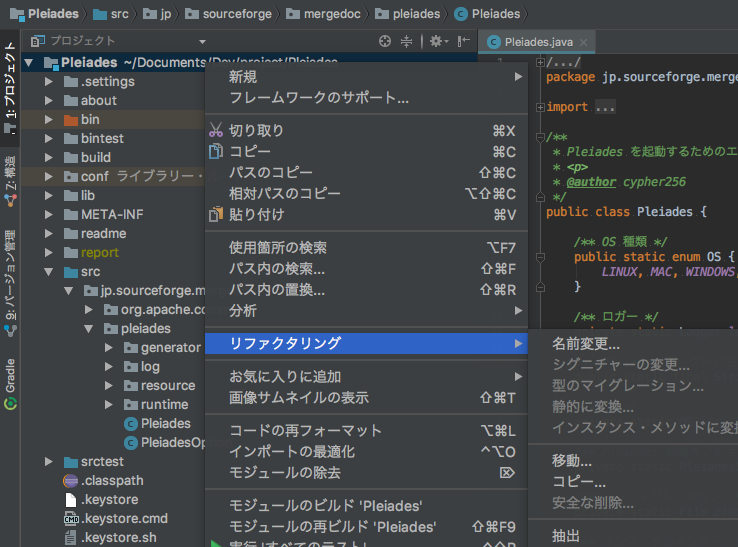Collapse the pleiades package node
The width and height of the screenshot is (738, 547).
tap(88, 329)
